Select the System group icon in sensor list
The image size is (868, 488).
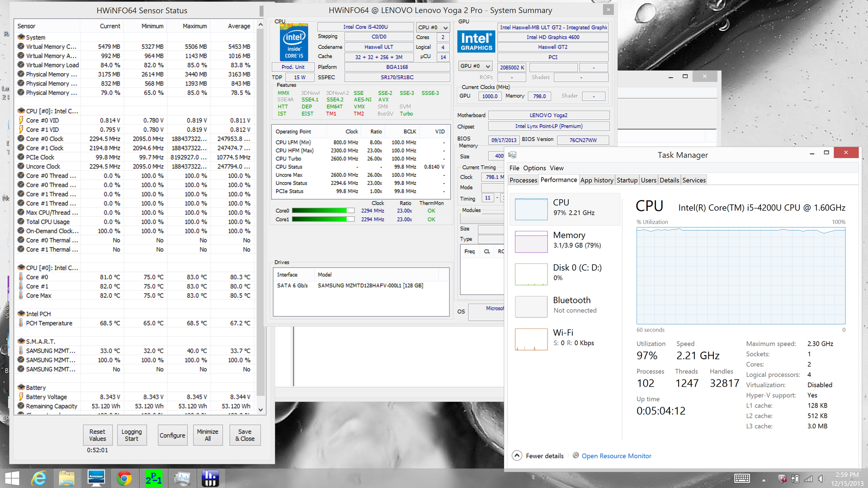coord(21,37)
